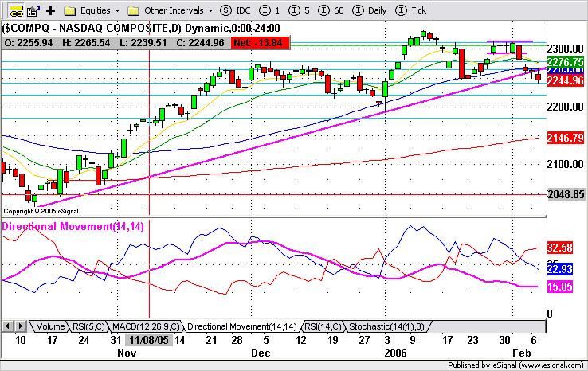Open the Equities folder dropdown
588x371 pixels.
[x=92, y=10]
